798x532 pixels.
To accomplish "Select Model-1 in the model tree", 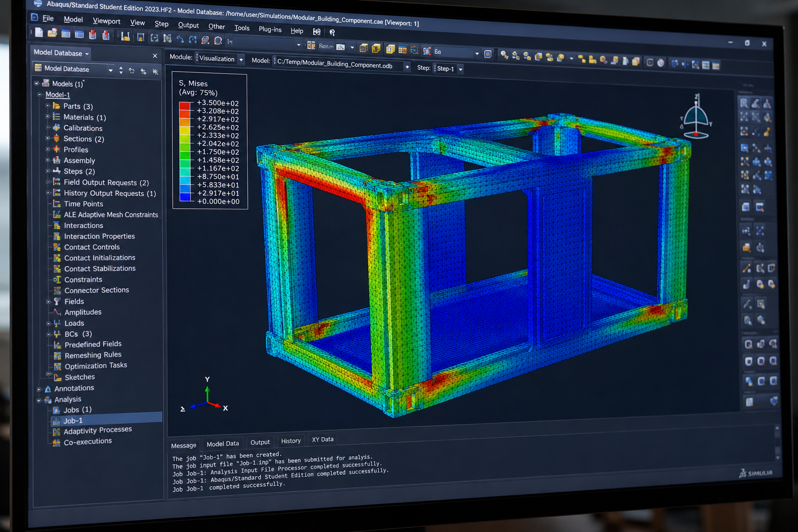I will click(x=58, y=95).
